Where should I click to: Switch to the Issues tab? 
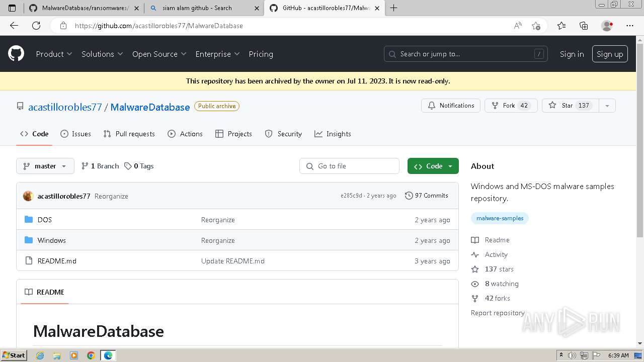click(x=75, y=134)
